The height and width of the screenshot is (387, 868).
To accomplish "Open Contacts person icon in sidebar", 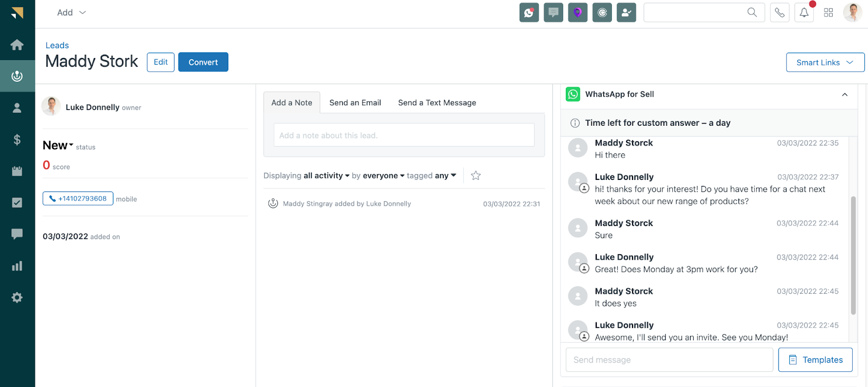I will 17,108.
